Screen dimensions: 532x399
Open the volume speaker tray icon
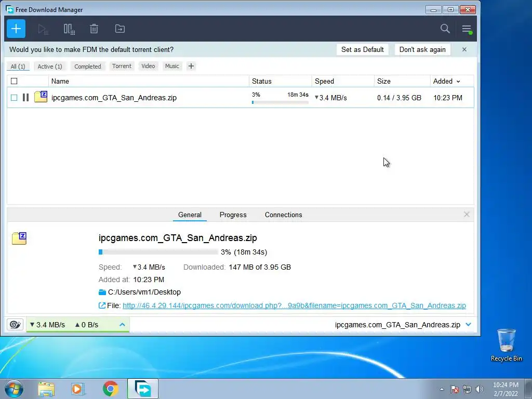click(x=480, y=389)
